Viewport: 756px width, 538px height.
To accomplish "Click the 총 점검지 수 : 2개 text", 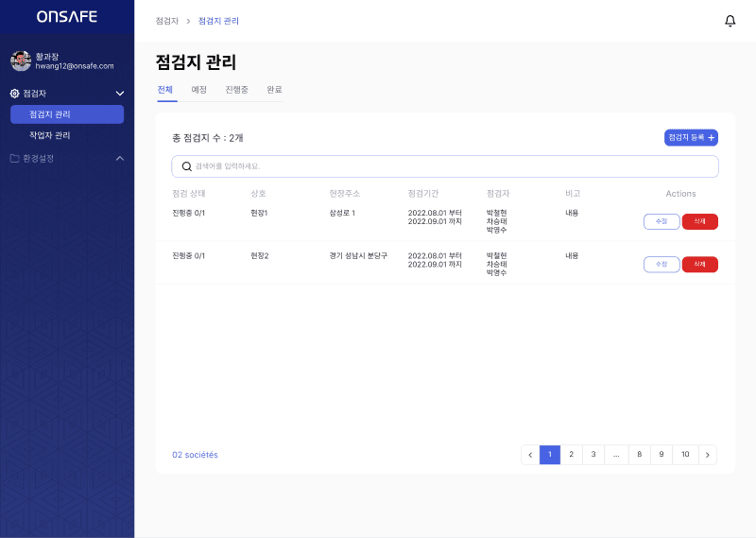I will [x=208, y=138].
